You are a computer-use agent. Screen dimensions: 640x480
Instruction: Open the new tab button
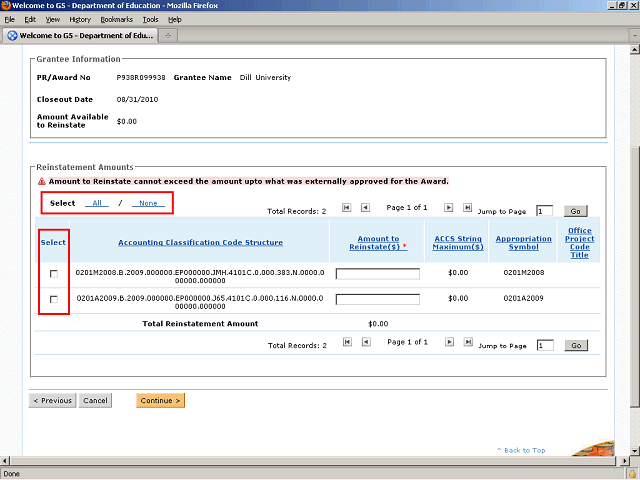pyautogui.click(x=168, y=36)
